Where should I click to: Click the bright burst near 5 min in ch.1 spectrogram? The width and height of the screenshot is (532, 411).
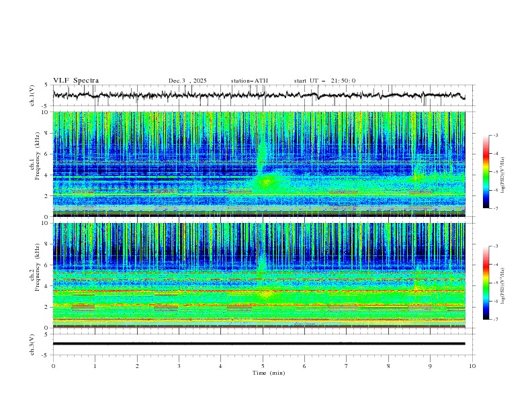pyautogui.click(x=267, y=183)
